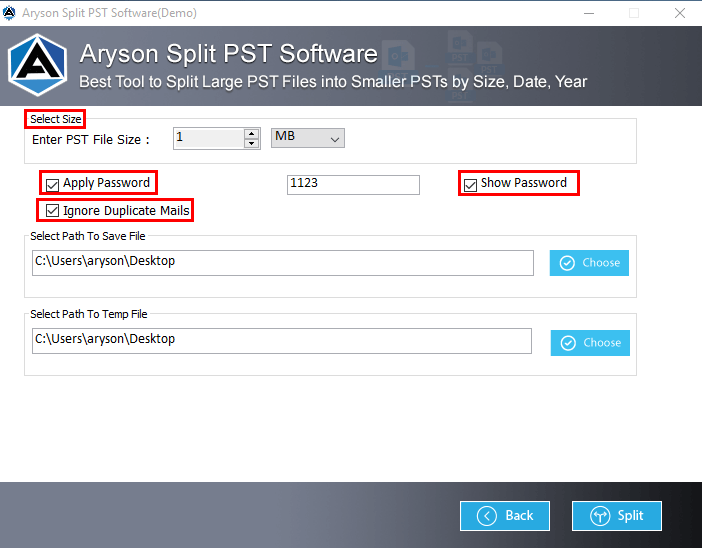Click the password field containing 1123
The image size is (702, 548).
point(353,184)
